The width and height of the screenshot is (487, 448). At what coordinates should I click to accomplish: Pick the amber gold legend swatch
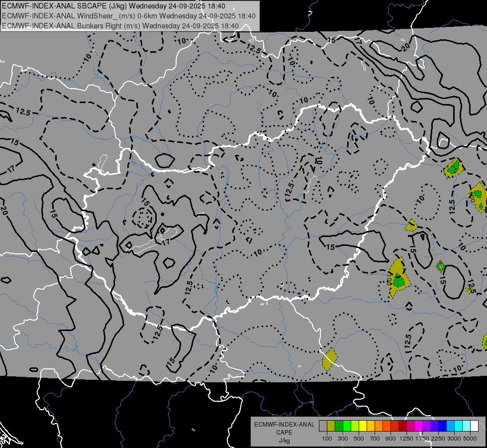point(371,426)
